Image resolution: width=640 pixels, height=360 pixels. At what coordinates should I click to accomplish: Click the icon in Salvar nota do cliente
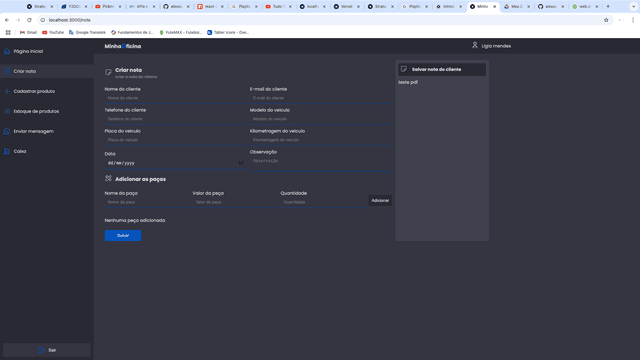(404, 69)
